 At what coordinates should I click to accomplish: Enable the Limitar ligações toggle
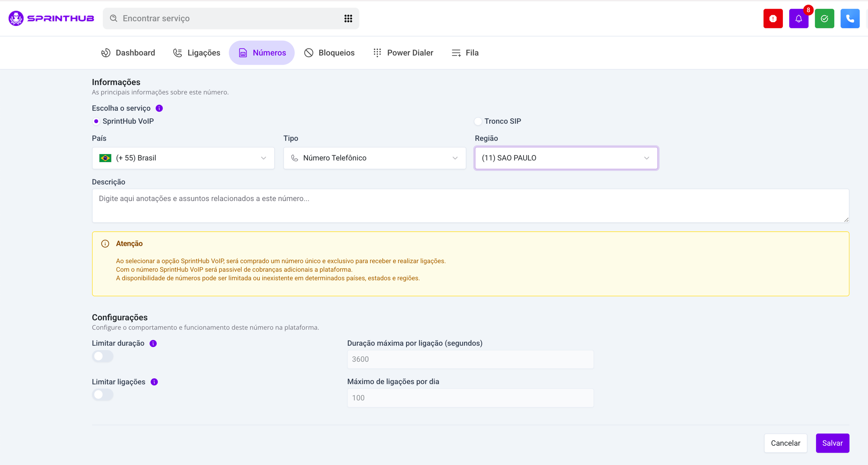(x=102, y=395)
